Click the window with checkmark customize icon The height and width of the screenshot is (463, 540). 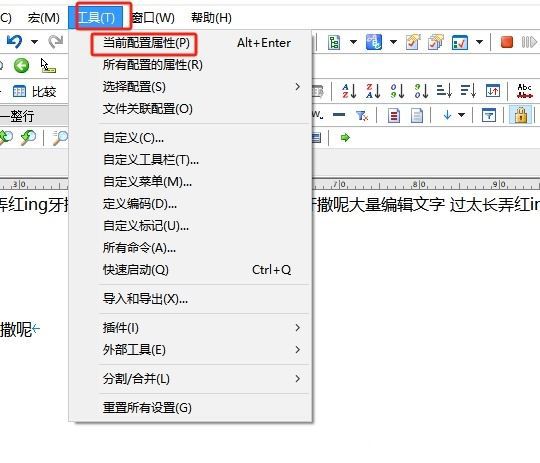click(460, 42)
